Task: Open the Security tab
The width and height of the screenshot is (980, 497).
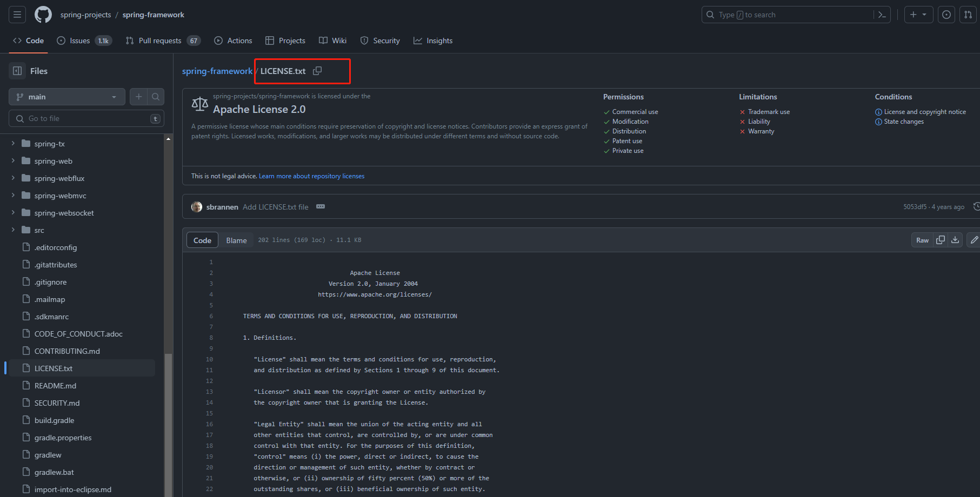Action: (x=380, y=41)
